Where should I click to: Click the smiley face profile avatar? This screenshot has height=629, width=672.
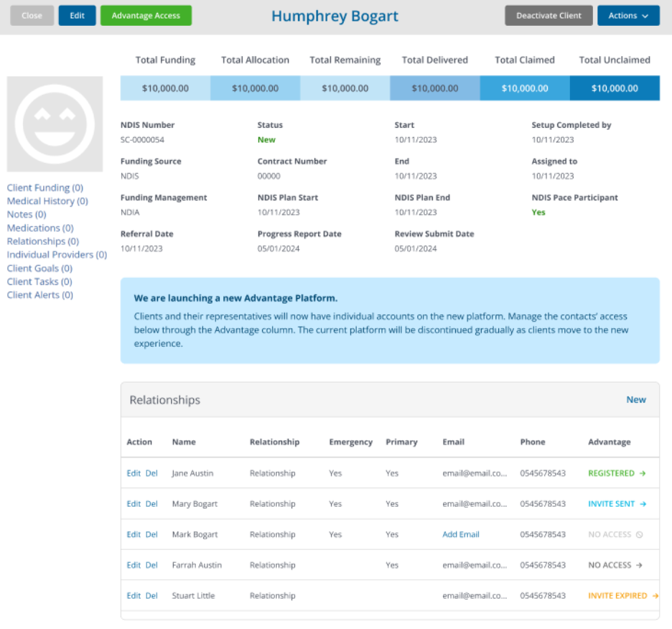tap(55, 124)
